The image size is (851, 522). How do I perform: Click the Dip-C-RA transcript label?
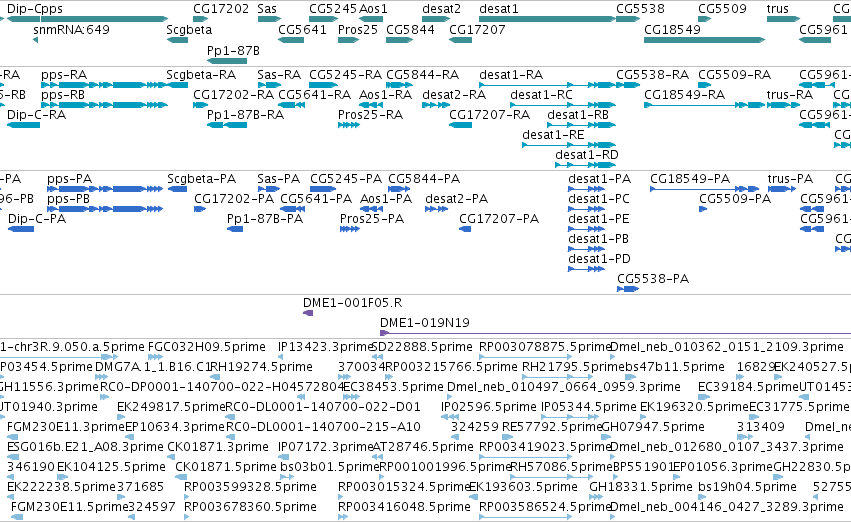pyautogui.click(x=36, y=114)
